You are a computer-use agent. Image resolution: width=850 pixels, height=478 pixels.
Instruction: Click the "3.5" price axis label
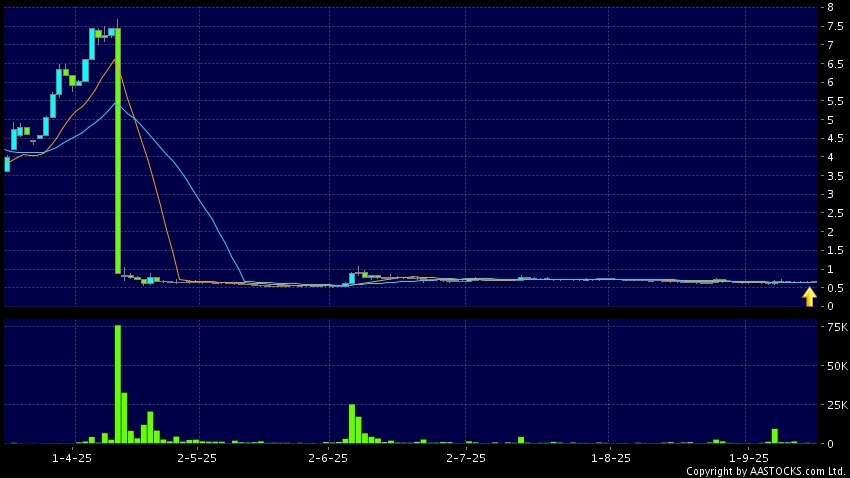pos(835,176)
